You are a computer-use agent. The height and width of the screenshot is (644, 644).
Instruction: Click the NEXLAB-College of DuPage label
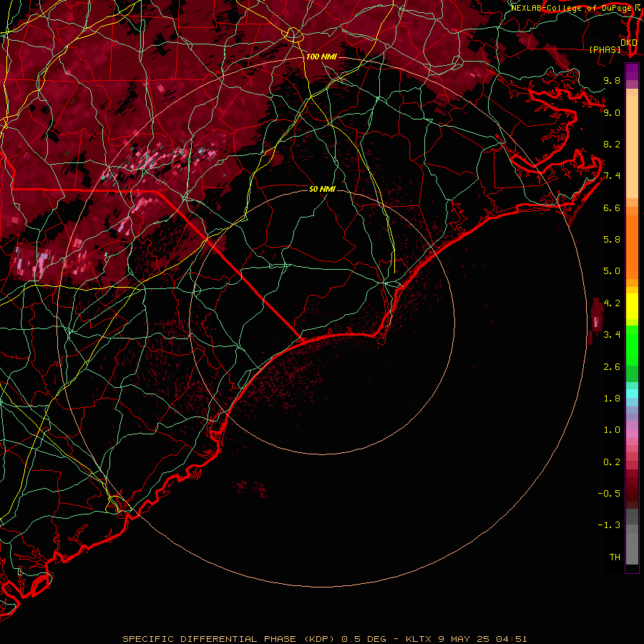[573, 8]
